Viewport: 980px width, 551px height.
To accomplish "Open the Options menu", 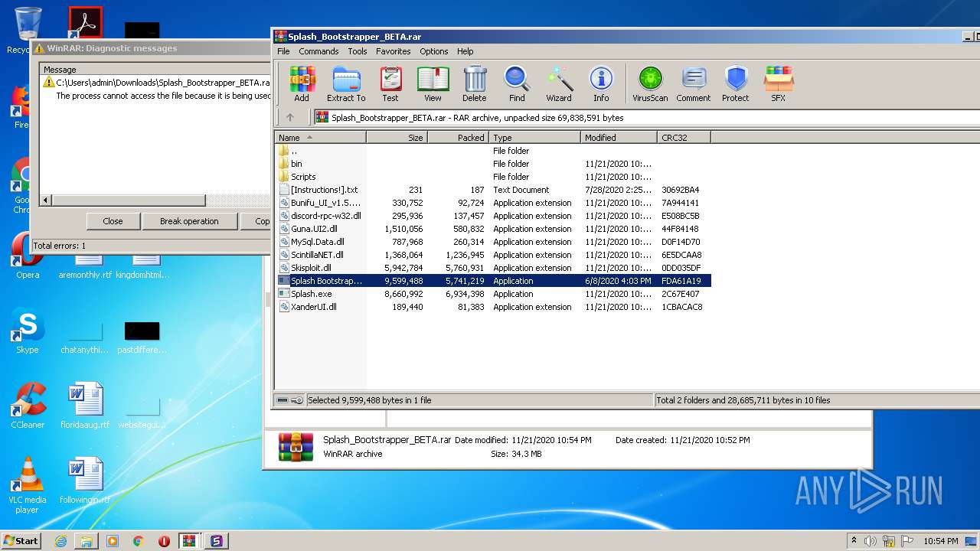I will tap(433, 51).
